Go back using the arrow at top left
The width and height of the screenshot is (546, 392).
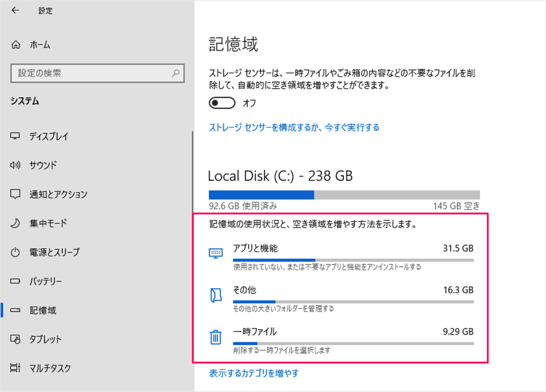point(15,10)
